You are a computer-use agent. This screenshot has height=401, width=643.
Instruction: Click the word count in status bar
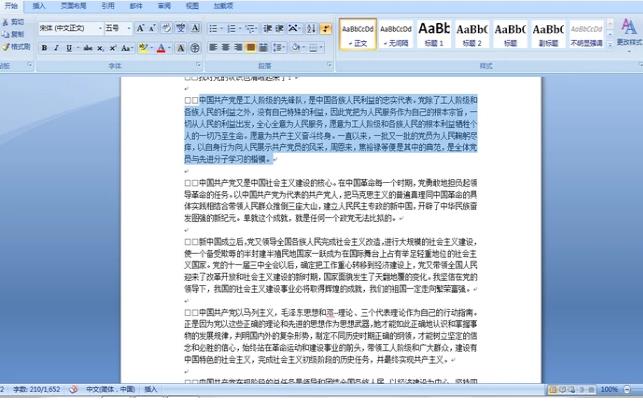[37, 390]
